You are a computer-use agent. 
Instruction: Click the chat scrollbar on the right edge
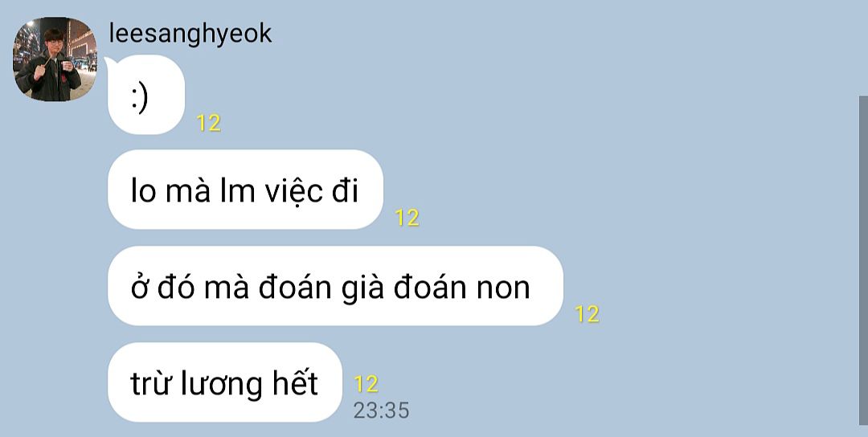[863, 260]
